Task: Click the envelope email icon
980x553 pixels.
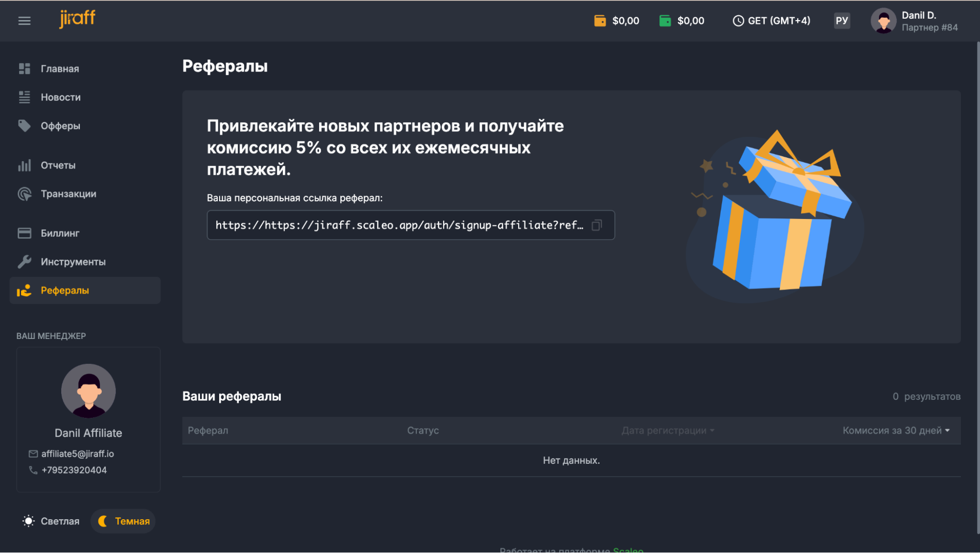Action: [33, 454]
